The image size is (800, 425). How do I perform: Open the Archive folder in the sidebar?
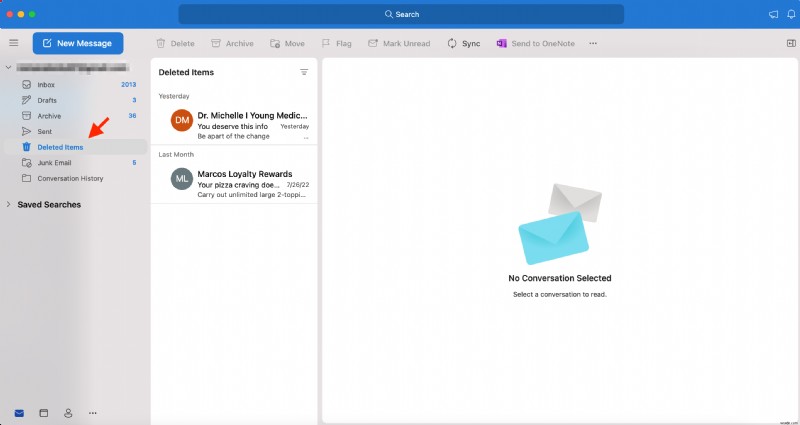click(x=76, y=116)
